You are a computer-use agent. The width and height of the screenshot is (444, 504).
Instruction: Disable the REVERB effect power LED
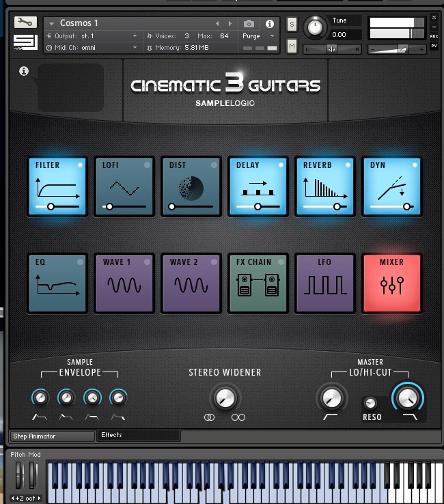coord(348,165)
